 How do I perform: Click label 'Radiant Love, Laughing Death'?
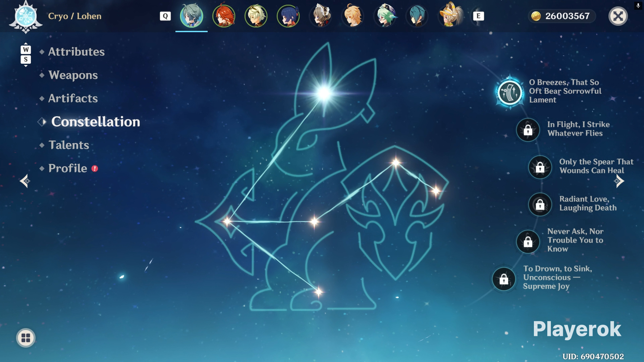coord(588,203)
